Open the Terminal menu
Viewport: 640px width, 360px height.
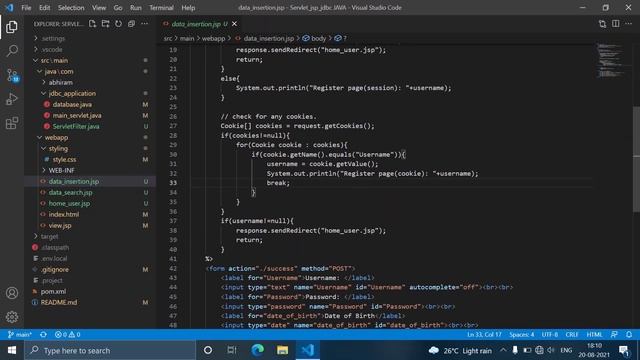(x=161, y=8)
